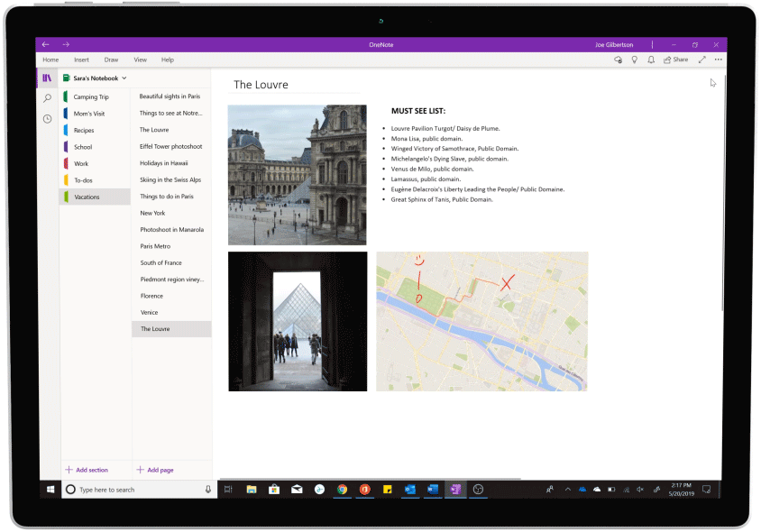Open Search in the left rail

click(x=47, y=96)
